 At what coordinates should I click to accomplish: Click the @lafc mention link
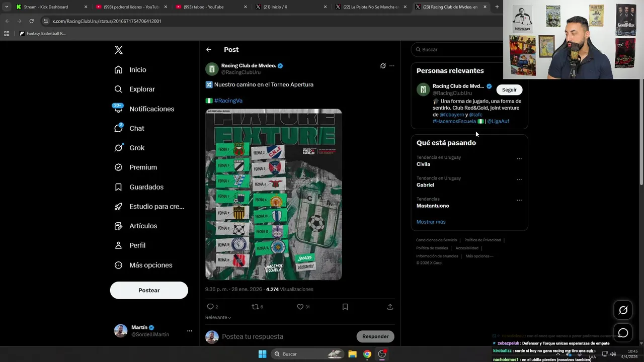[475, 115]
